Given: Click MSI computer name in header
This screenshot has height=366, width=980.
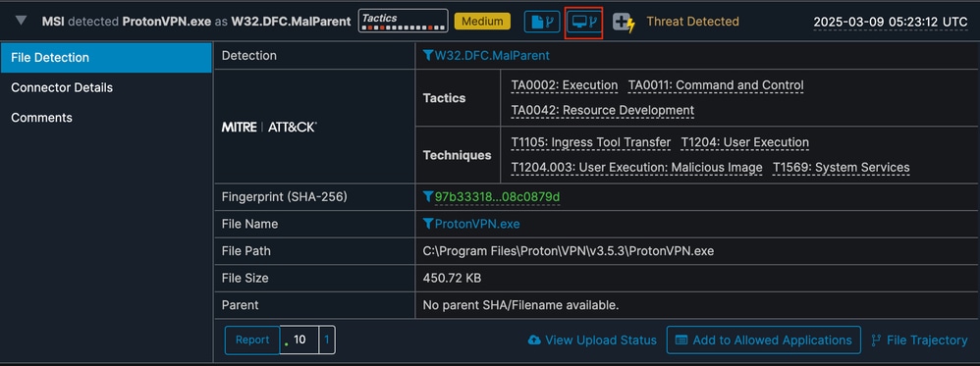Looking at the screenshot, I should click(x=53, y=22).
